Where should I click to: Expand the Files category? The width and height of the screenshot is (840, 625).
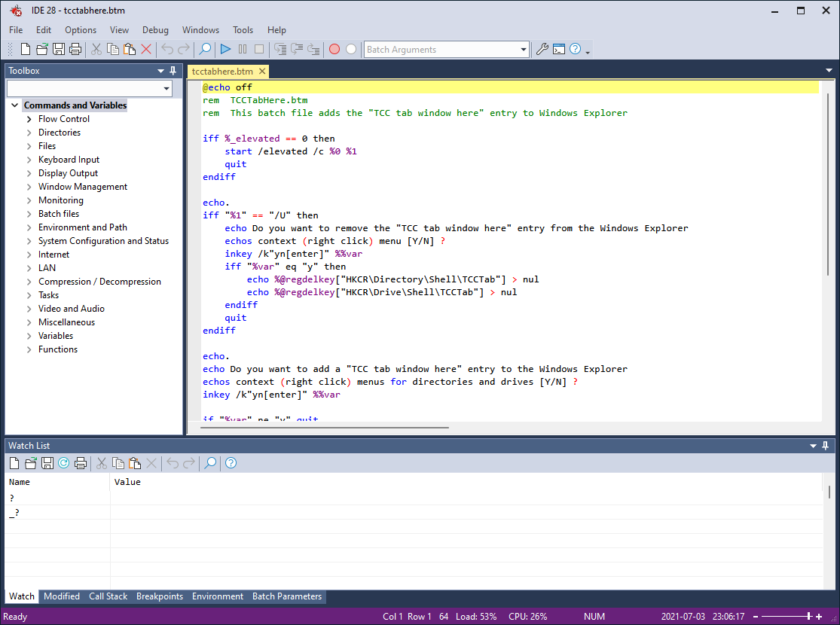(29, 146)
